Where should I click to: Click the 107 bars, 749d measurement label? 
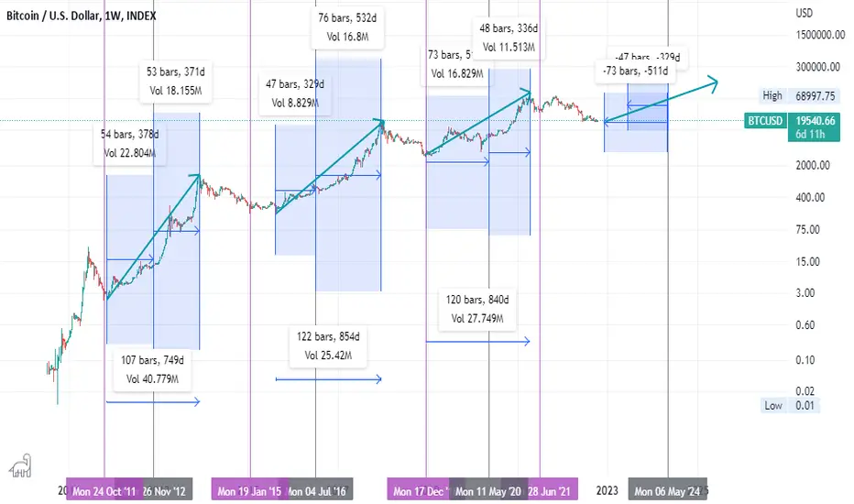152,369
